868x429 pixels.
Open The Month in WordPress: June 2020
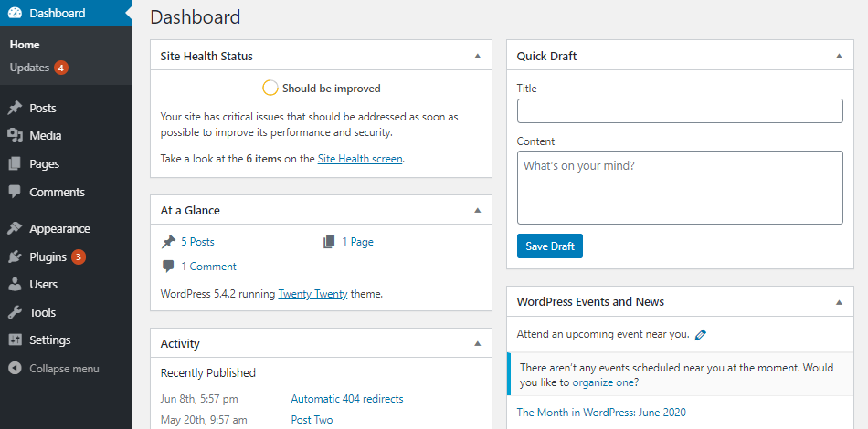tap(601, 412)
